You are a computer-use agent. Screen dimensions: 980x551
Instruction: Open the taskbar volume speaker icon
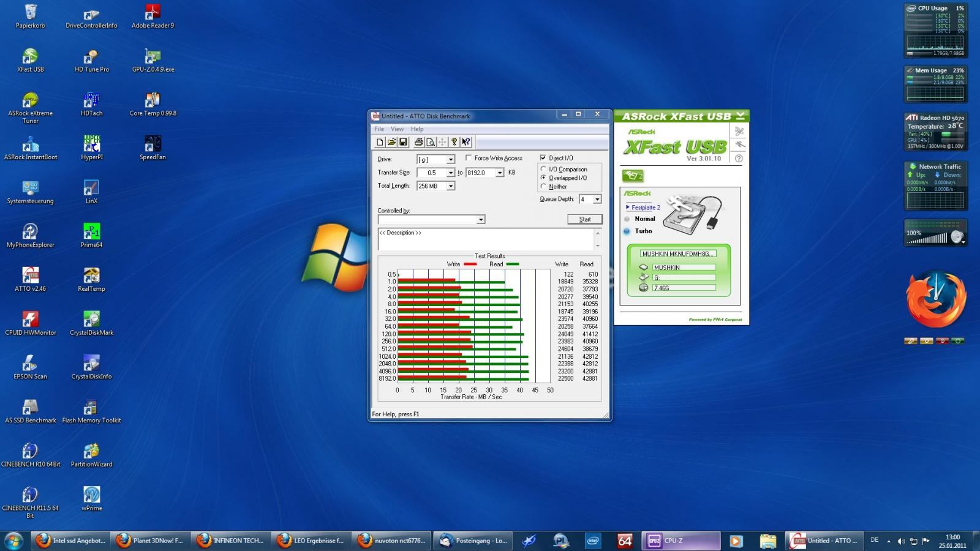click(x=901, y=541)
